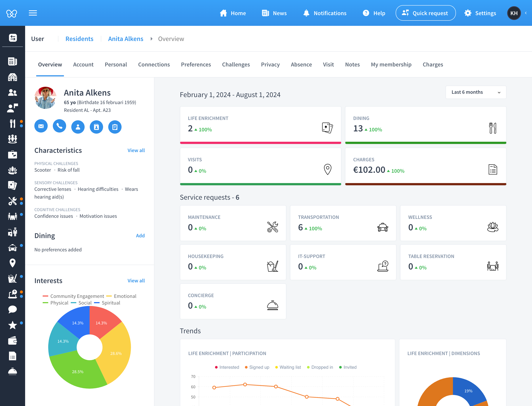Screen dimensions: 532x406
Task: Open the switch-view icon atop sidebar
Action: click(13, 38)
